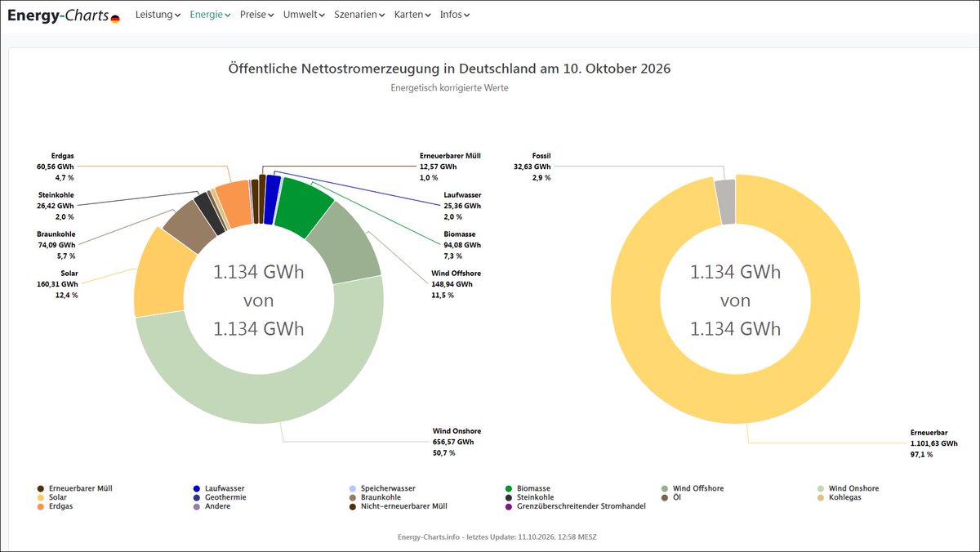This screenshot has width=980, height=552.
Task: Open the Preise dropdown
Action: coord(257,15)
